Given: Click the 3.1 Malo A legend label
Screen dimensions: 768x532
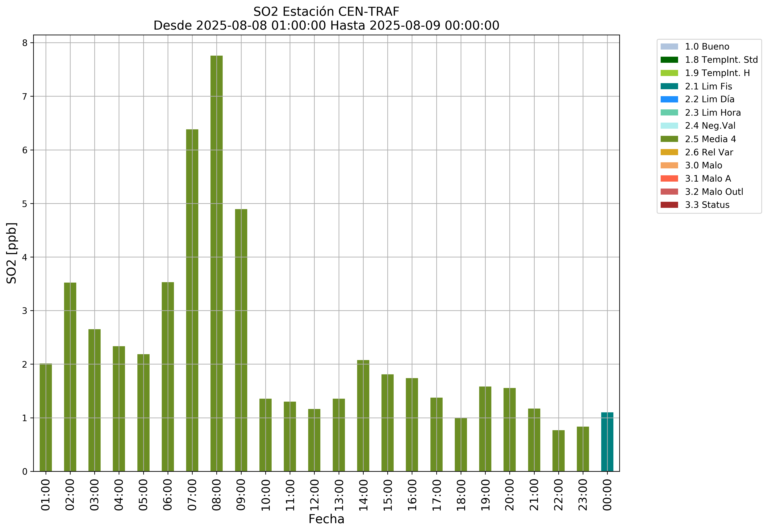Looking at the screenshot, I should coord(708,178).
